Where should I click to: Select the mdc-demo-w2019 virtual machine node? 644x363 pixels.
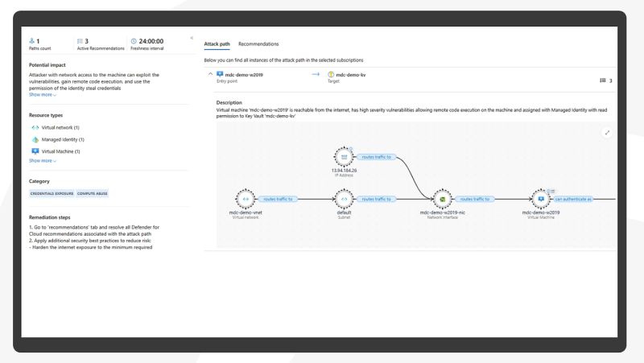pyautogui.click(x=541, y=199)
